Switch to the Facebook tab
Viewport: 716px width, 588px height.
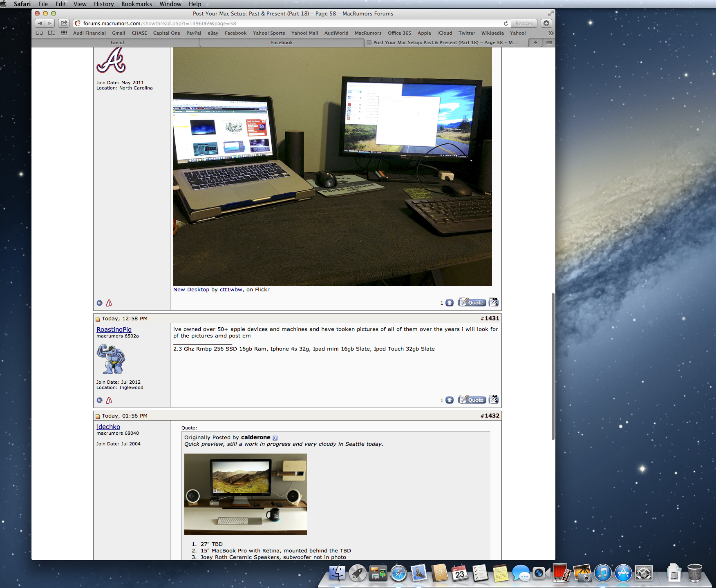pyautogui.click(x=282, y=42)
